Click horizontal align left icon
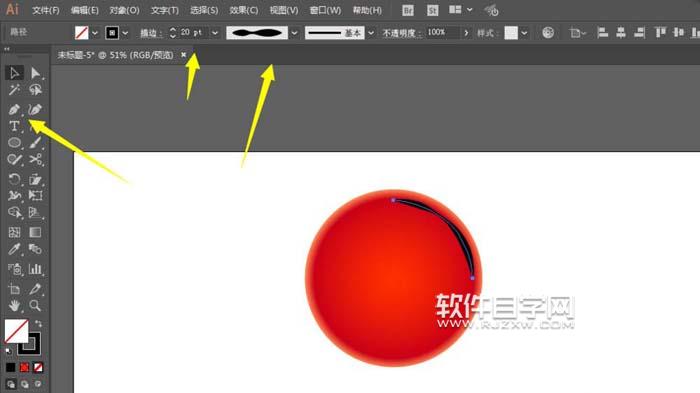 pos(602,33)
